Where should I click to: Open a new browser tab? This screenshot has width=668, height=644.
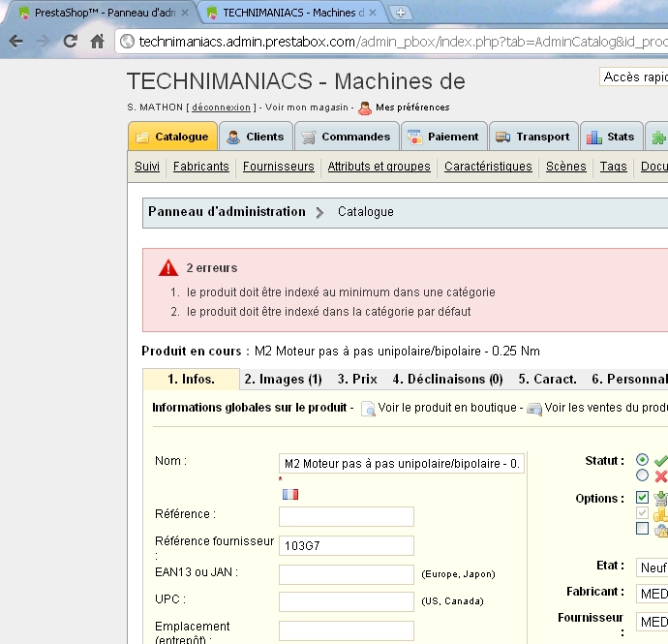click(401, 13)
